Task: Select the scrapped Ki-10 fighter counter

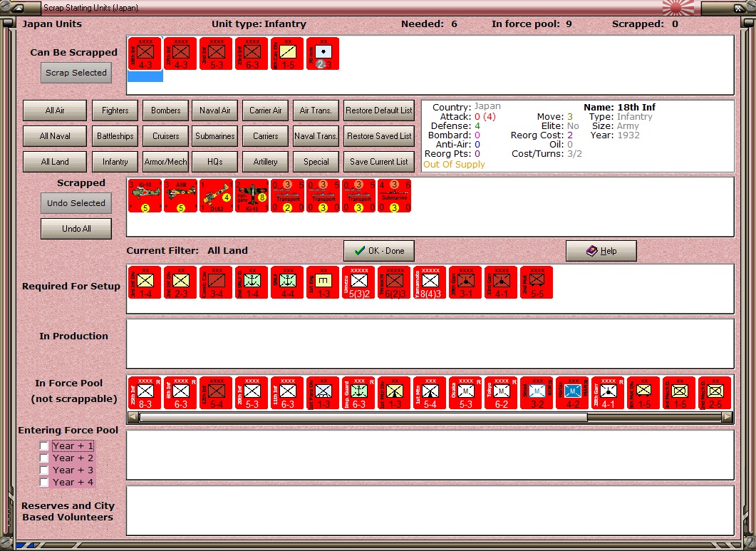Action: [x=145, y=196]
